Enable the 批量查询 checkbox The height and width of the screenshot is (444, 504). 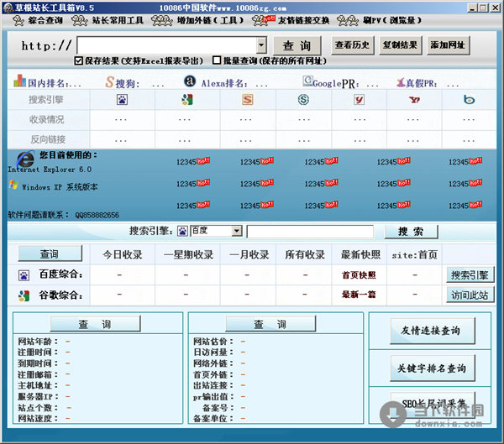216,60
